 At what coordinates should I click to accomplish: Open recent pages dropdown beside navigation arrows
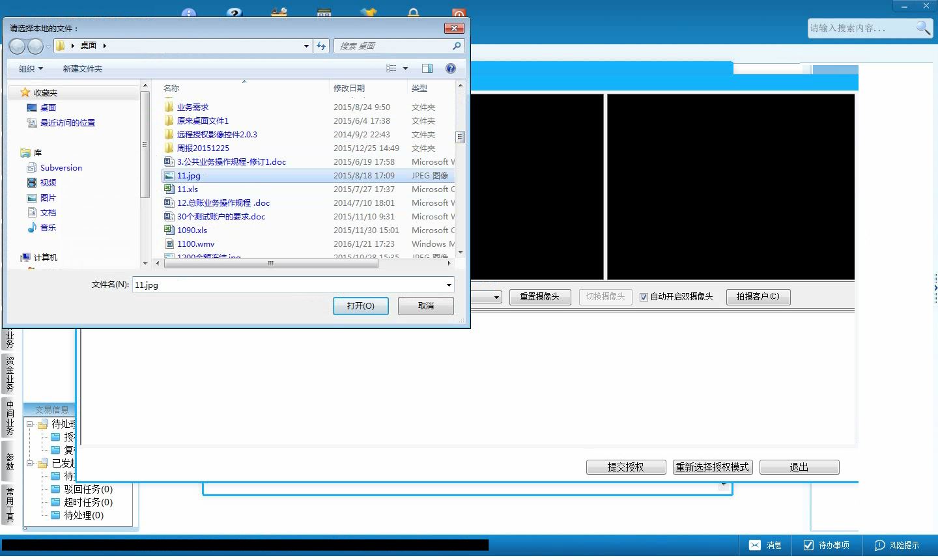tap(48, 46)
